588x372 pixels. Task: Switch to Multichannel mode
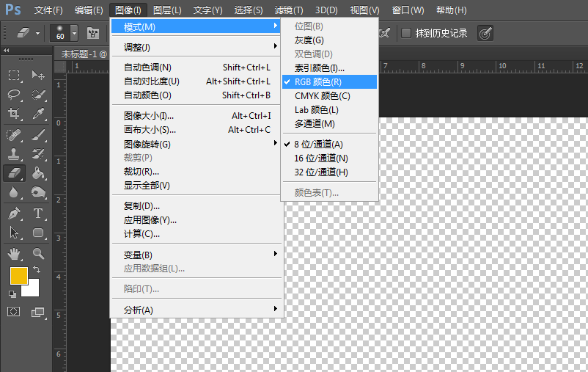point(329,123)
